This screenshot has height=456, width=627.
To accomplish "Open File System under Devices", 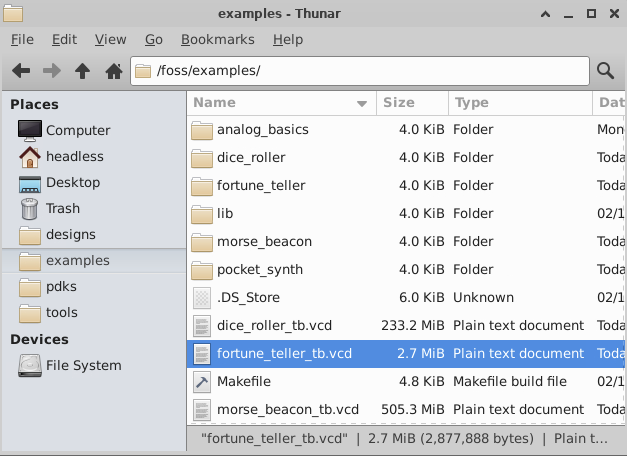I will coord(83,366).
